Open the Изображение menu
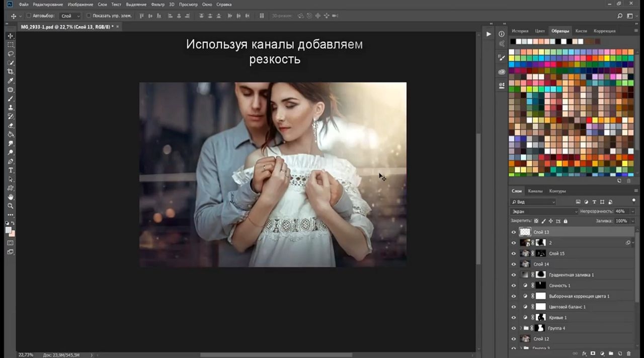Viewport: 644px width, 358px height. click(80, 4)
